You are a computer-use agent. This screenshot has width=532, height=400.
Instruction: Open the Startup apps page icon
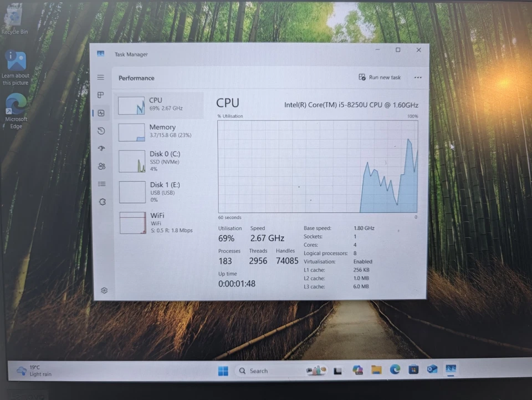pos(101,148)
